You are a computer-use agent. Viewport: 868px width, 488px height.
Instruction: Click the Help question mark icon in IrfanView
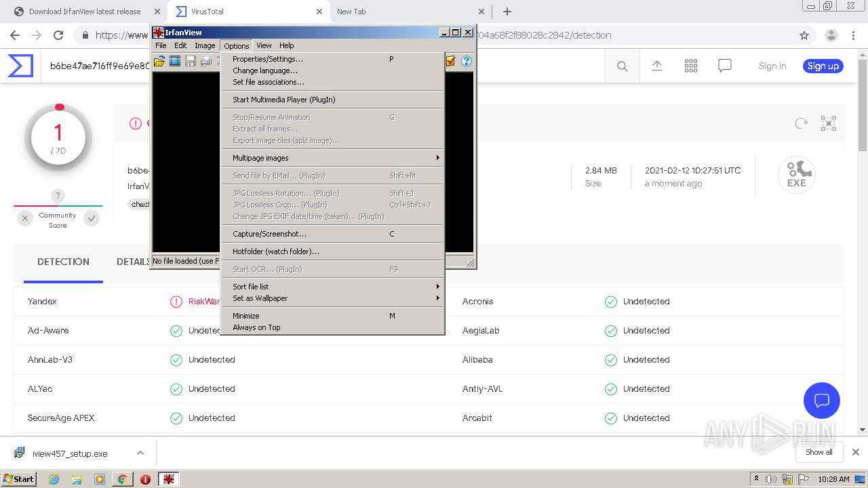point(467,61)
